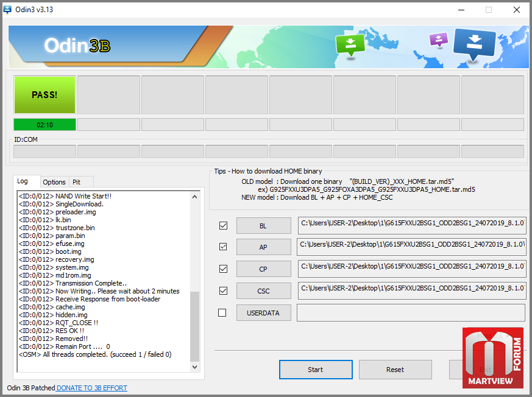Click the AP file path field
The width and height of the screenshot is (532, 397).
(411, 247)
